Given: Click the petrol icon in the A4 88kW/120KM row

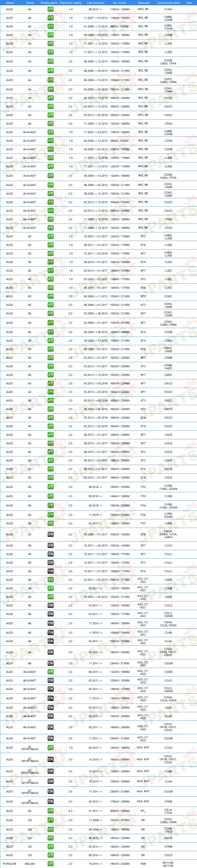Looking at the screenshot, I should [x=50, y=26].
